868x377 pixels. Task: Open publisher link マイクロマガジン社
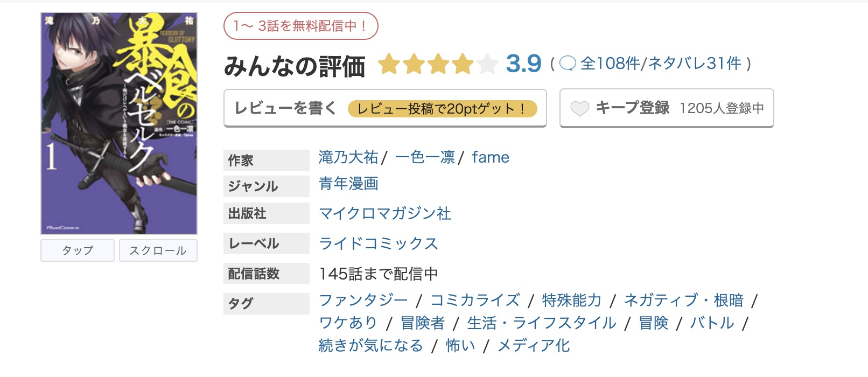tap(384, 213)
